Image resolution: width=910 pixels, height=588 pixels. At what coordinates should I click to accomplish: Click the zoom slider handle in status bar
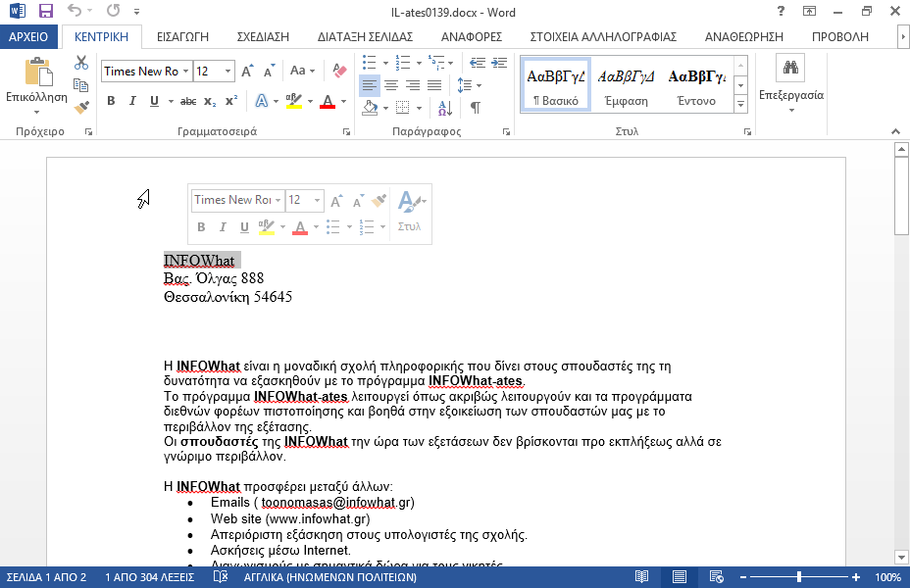click(799, 577)
